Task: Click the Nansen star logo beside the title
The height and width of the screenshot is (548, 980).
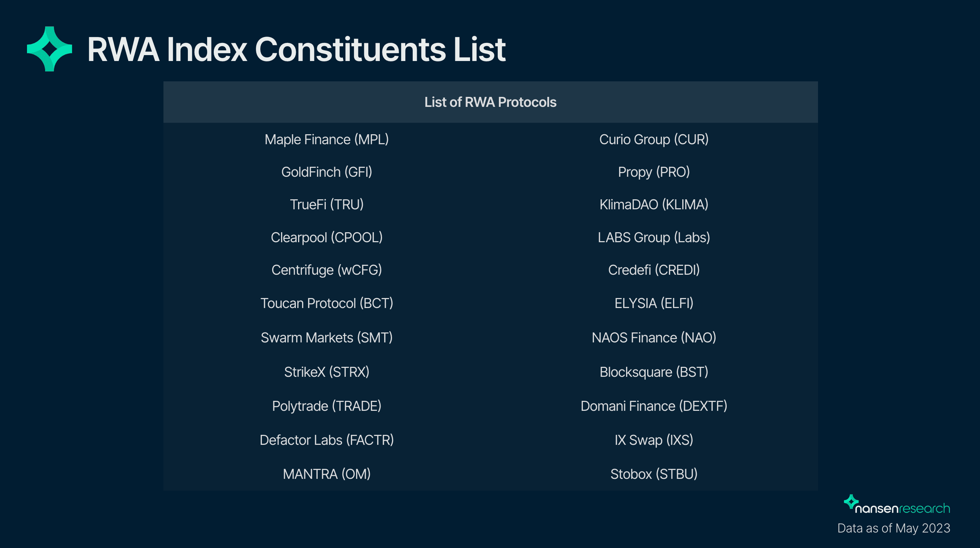Action: [x=50, y=49]
